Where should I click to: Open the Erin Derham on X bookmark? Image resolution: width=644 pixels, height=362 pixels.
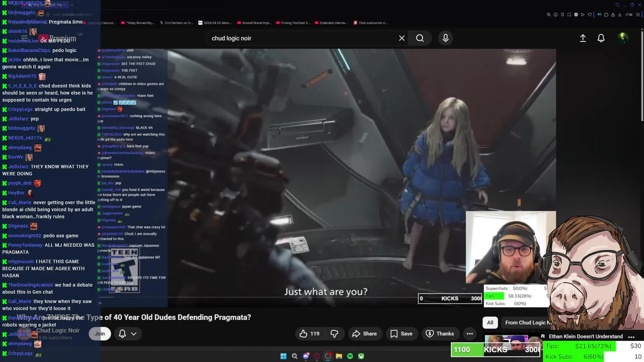177,23
